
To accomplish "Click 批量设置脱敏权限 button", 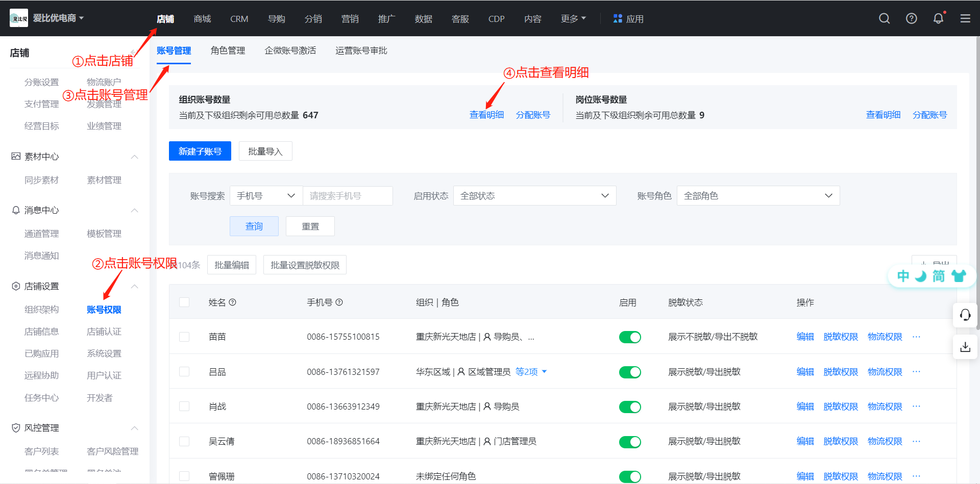I will [305, 265].
